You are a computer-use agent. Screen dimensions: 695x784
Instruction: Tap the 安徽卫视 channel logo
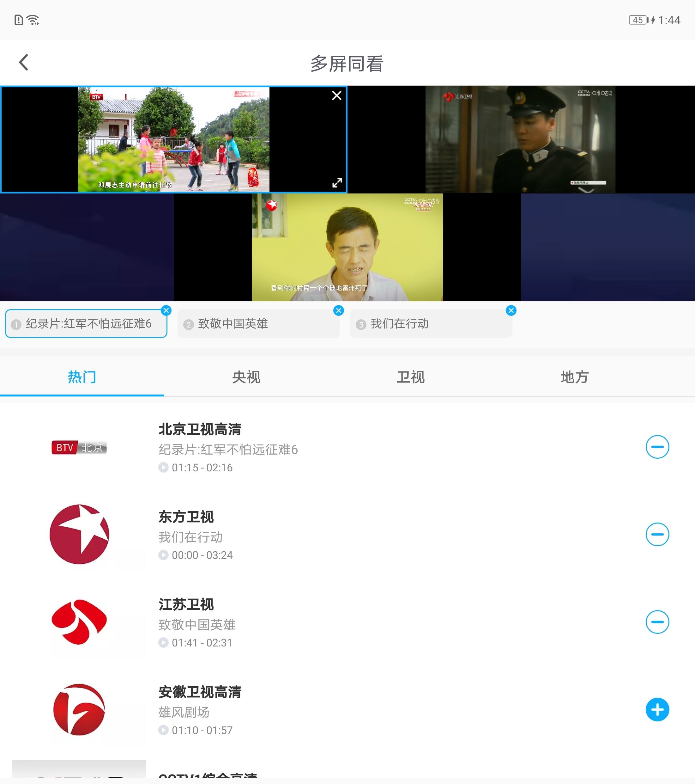pos(79,710)
